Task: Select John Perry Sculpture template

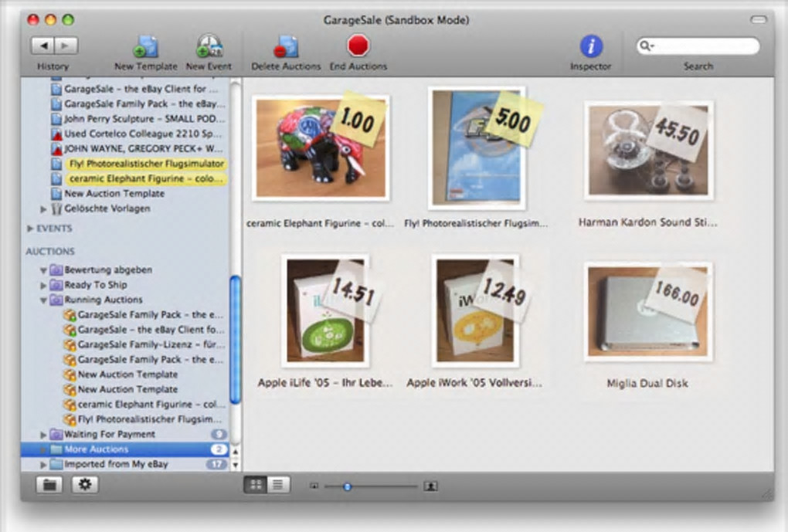Action: point(124,119)
